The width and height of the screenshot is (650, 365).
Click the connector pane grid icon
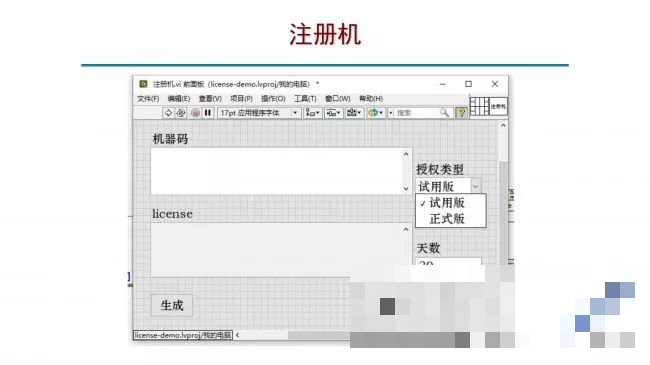point(479,106)
